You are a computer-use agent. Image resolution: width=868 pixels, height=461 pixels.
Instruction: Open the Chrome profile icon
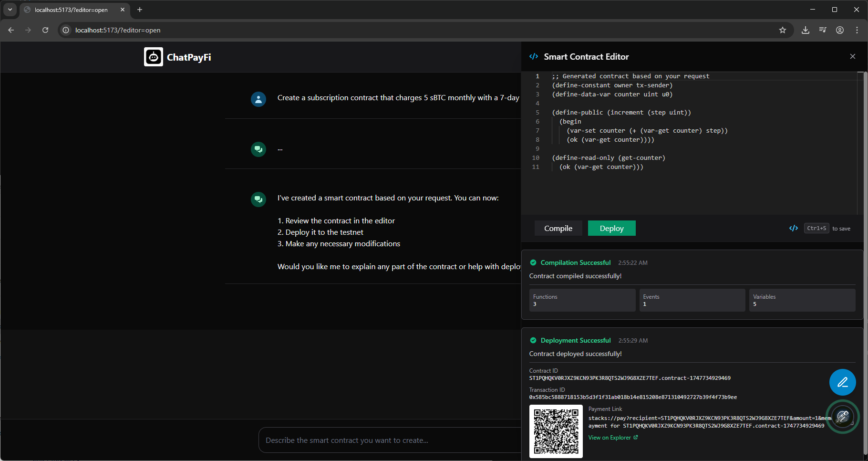(x=840, y=30)
